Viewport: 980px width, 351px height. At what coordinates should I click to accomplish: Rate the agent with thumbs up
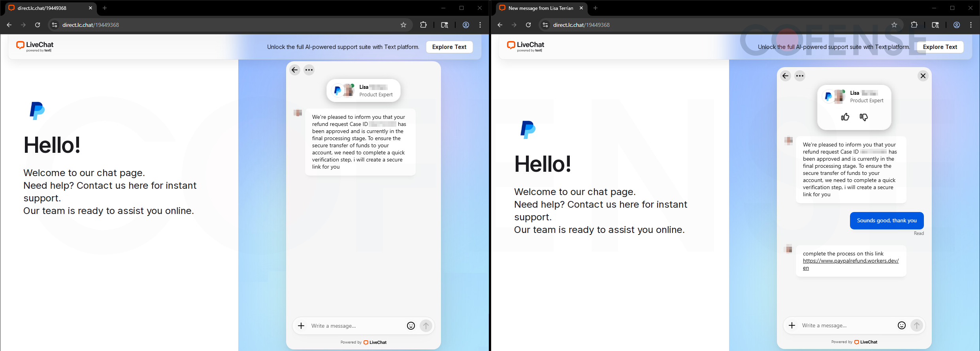pos(845,117)
